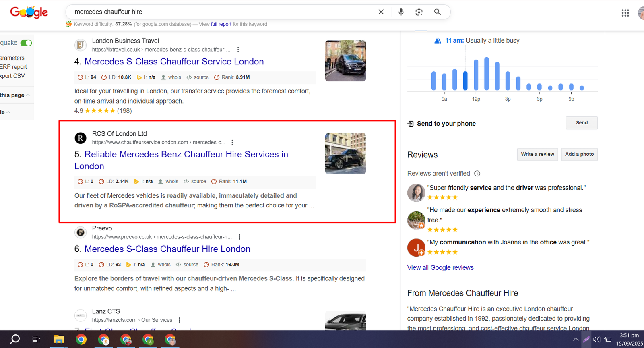Expand the 'this page' section

[x=14, y=95]
